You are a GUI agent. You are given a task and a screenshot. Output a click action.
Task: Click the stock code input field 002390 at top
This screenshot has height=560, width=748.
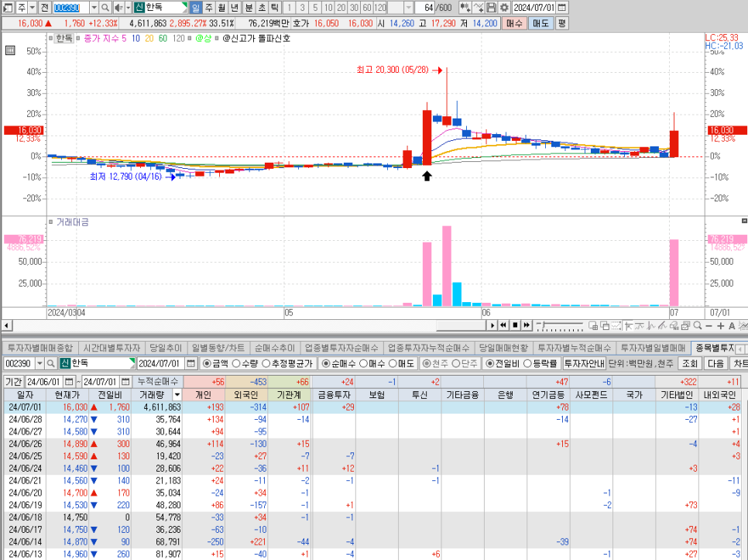tap(70, 8)
